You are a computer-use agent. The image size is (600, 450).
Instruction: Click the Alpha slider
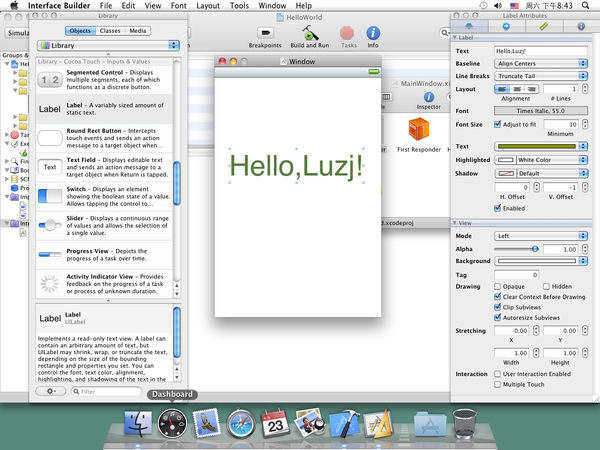pyautogui.click(x=517, y=249)
